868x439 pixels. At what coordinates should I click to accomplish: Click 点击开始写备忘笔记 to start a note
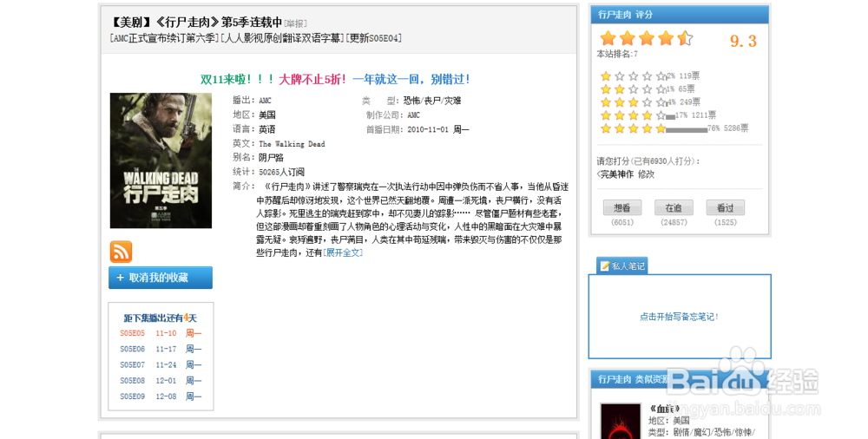(x=680, y=317)
